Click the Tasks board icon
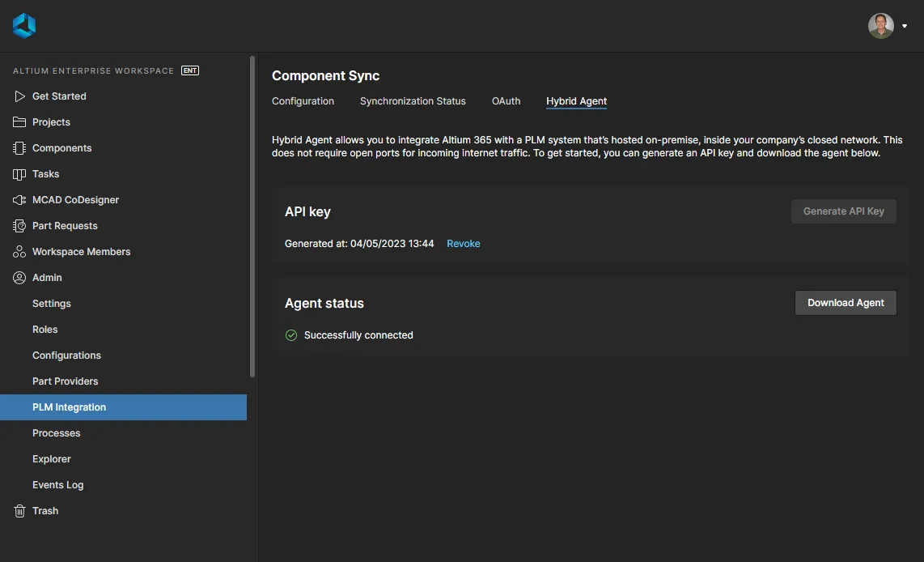Image resolution: width=924 pixels, height=562 pixels. tap(19, 174)
